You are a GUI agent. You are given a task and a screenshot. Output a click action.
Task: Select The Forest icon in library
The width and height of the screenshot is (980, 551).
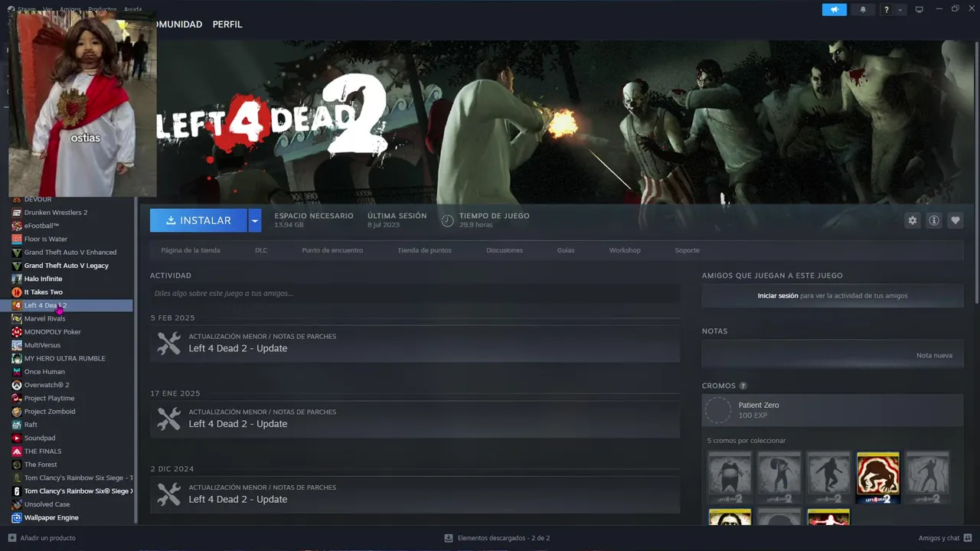click(x=17, y=465)
